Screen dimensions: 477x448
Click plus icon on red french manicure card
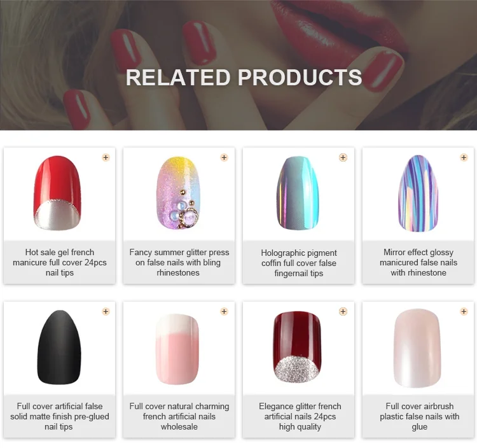(x=106, y=157)
